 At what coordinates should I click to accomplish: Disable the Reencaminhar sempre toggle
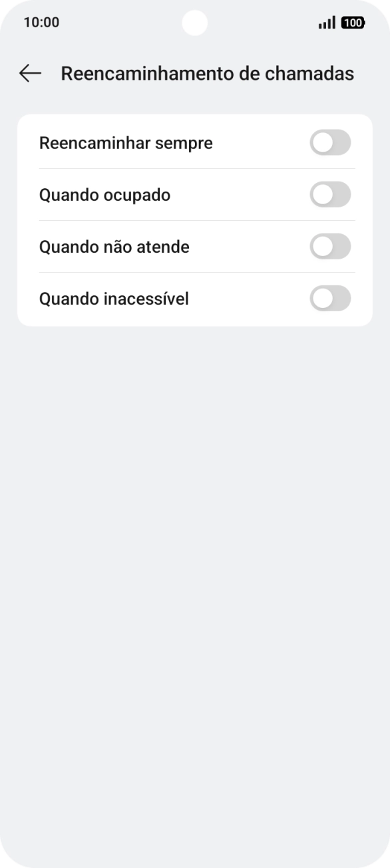(x=330, y=142)
